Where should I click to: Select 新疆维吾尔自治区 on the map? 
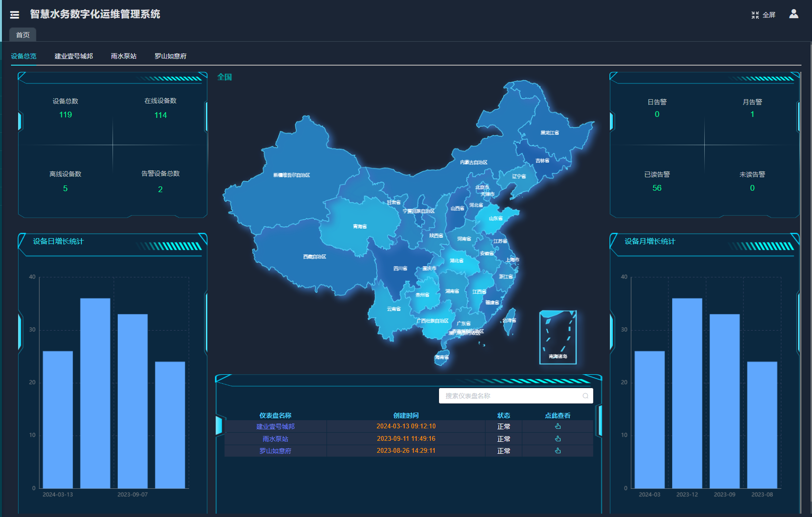(292, 175)
